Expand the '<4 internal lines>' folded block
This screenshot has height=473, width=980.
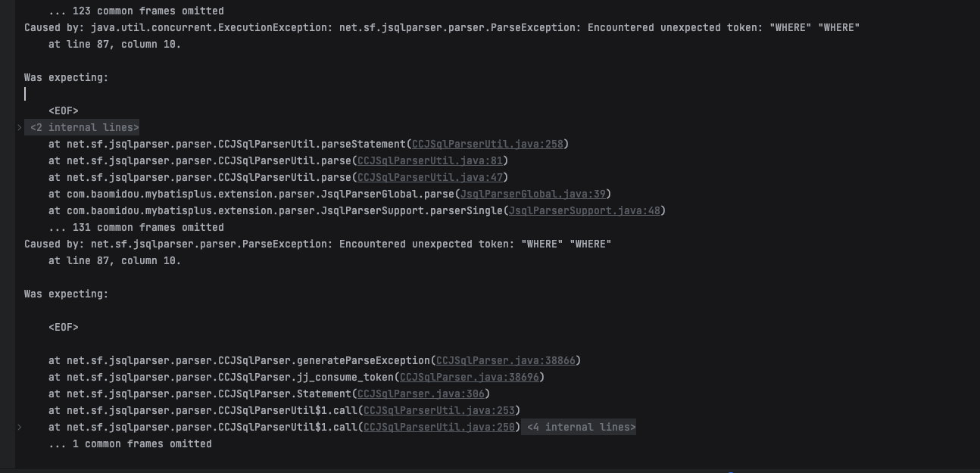(x=581, y=428)
